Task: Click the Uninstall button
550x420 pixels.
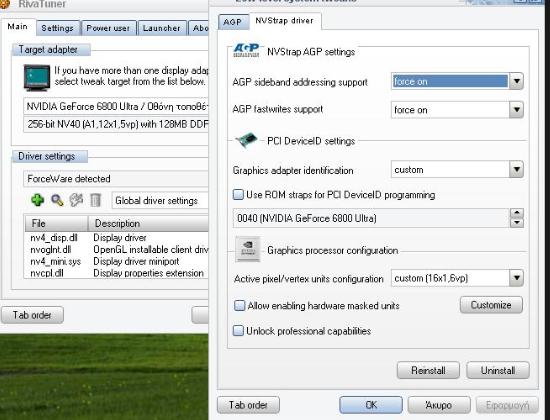Action: [x=498, y=370]
